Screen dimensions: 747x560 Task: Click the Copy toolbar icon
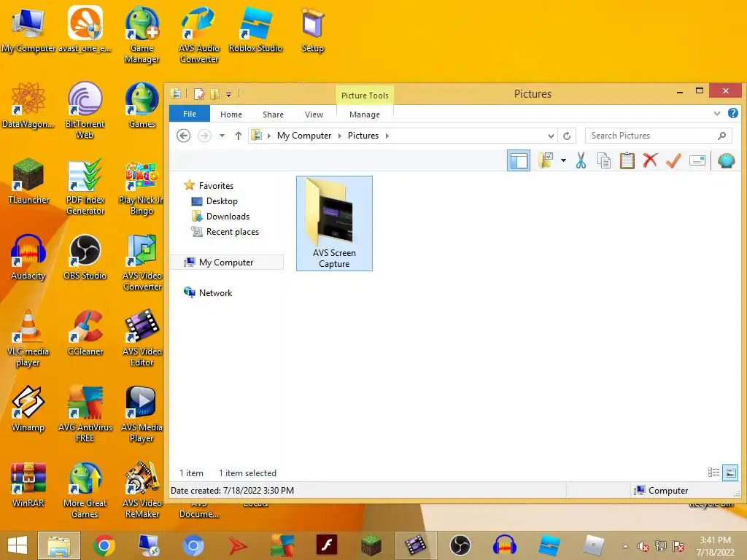pos(603,160)
